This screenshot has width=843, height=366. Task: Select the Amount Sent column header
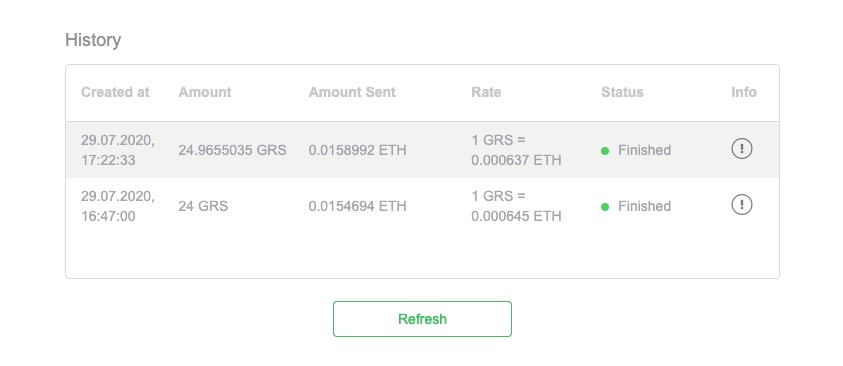tap(352, 92)
